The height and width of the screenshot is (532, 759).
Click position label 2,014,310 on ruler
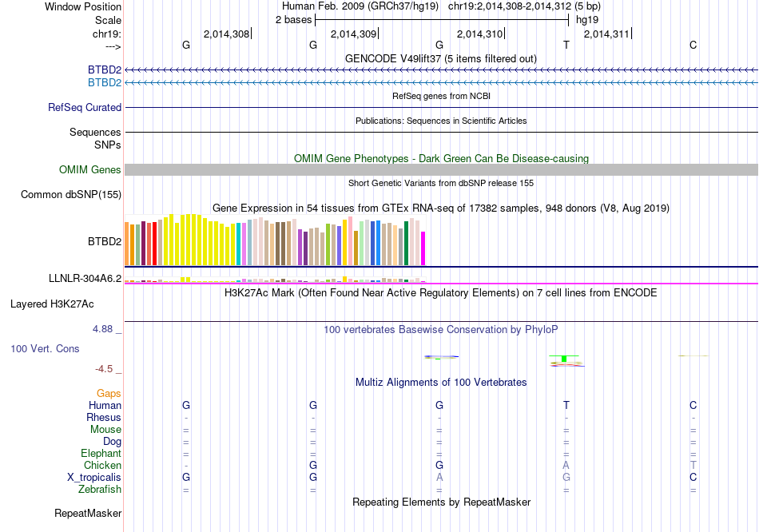[x=479, y=34]
